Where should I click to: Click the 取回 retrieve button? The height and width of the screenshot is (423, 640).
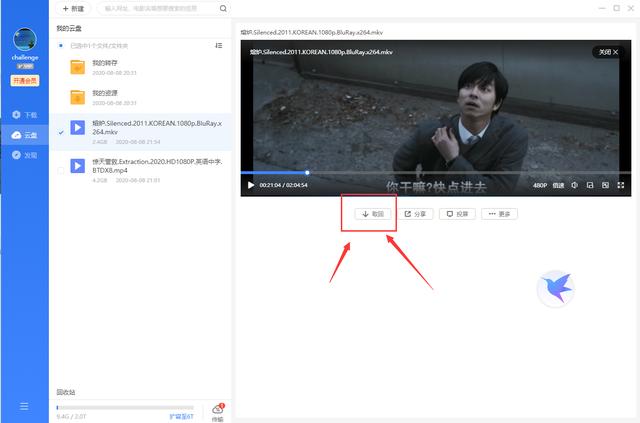(372, 214)
